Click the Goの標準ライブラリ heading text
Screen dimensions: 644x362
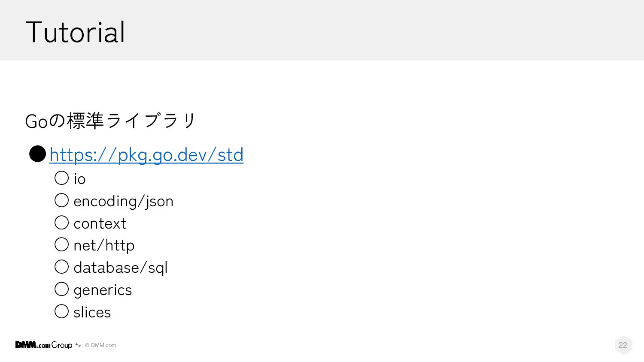click(x=110, y=121)
